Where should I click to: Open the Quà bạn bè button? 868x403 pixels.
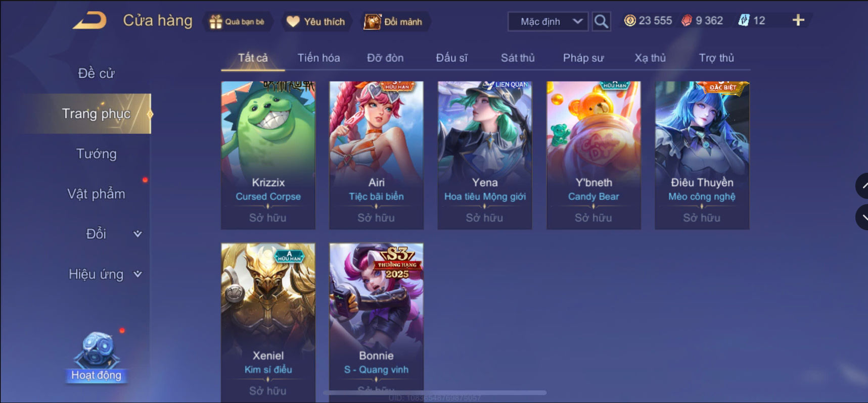click(238, 22)
